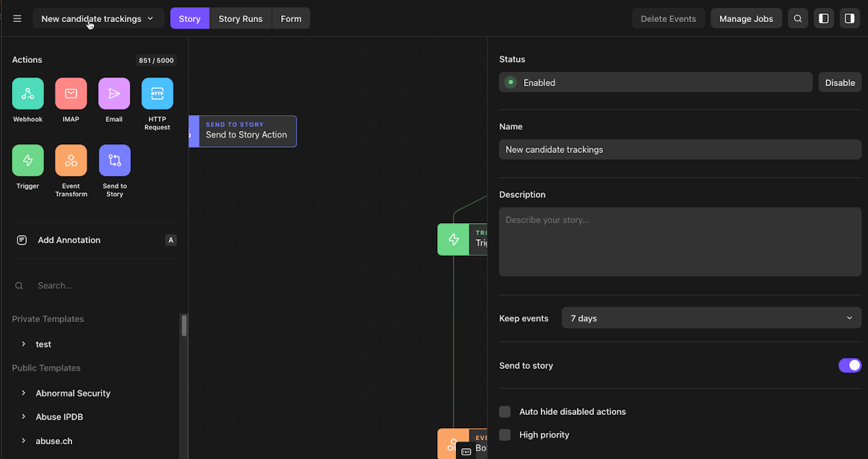Click the Disable button
This screenshot has width=868, height=459.
pyautogui.click(x=839, y=83)
